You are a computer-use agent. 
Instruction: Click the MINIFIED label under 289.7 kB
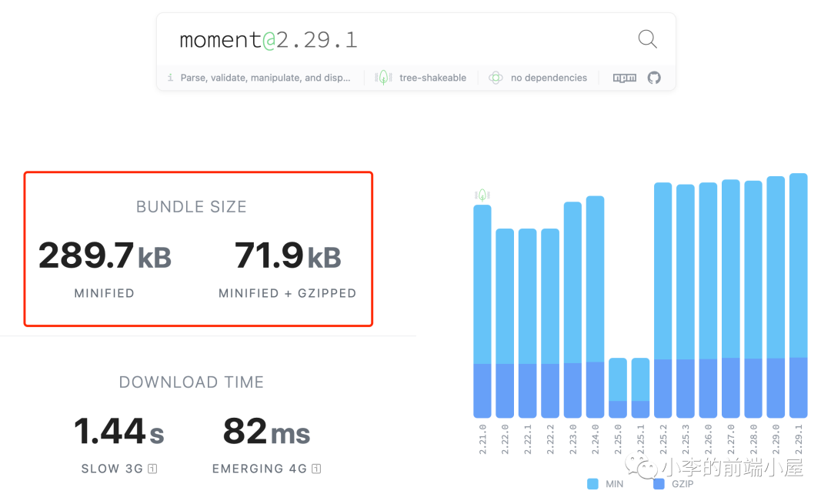click(x=105, y=293)
